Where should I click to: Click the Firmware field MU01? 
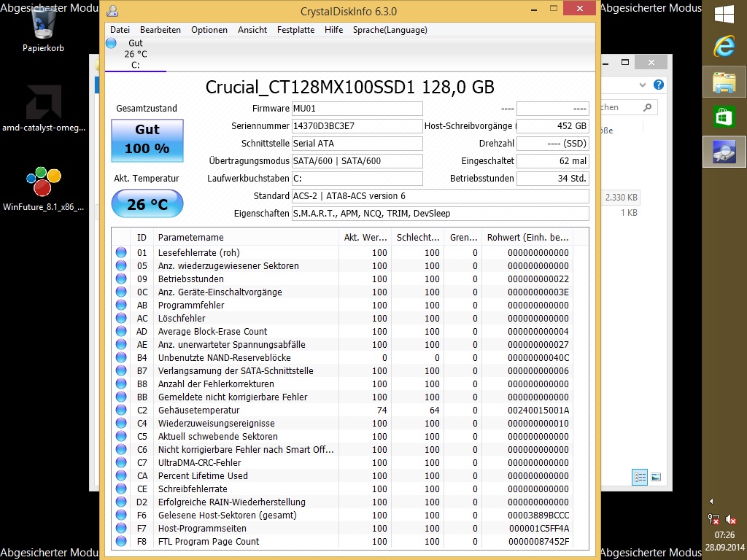(x=357, y=109)
